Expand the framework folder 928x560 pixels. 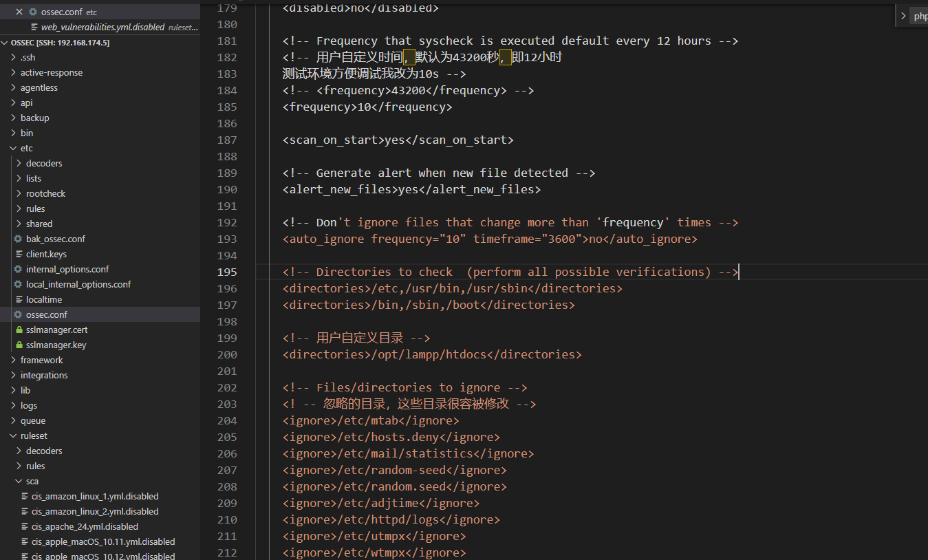[14, 360]
